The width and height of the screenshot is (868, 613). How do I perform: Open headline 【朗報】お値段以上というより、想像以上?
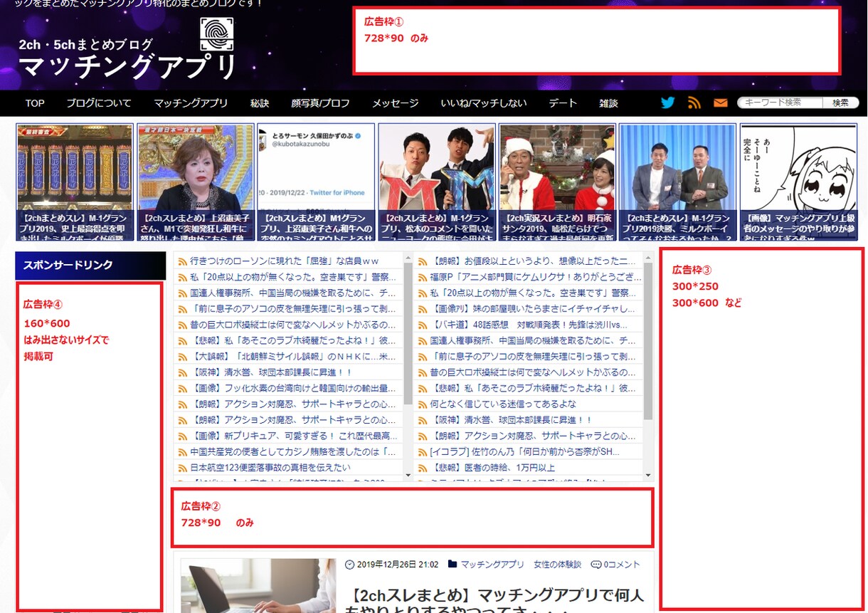pos(534,261)
